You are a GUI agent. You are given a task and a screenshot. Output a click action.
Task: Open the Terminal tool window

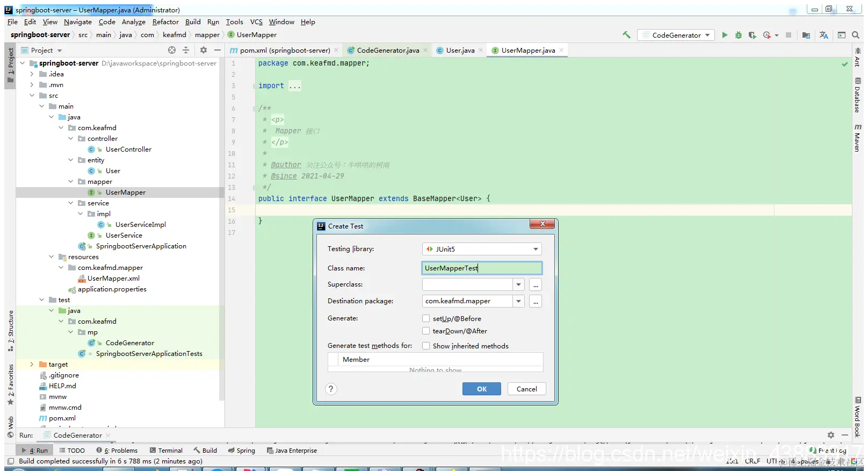[x=167, y=451]
